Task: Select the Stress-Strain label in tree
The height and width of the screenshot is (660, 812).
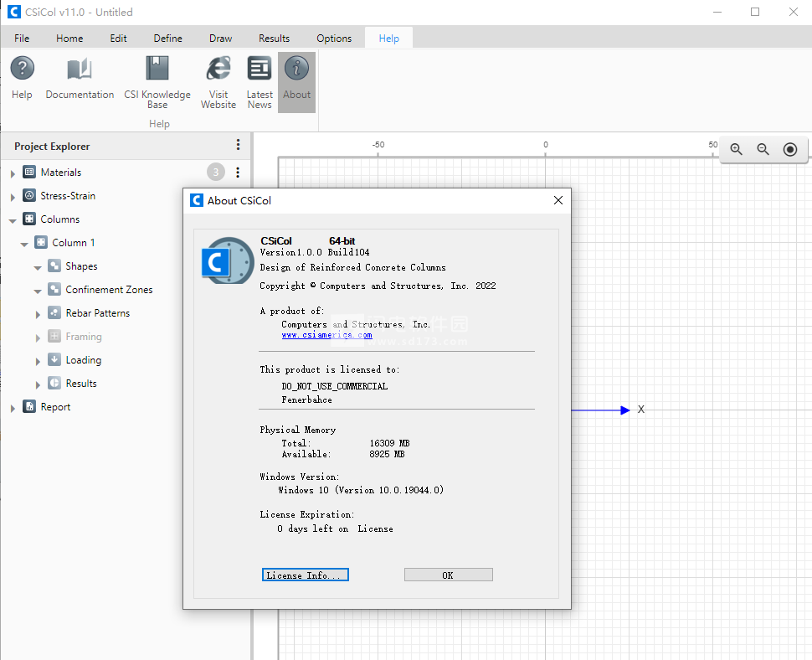Action: 68,196
